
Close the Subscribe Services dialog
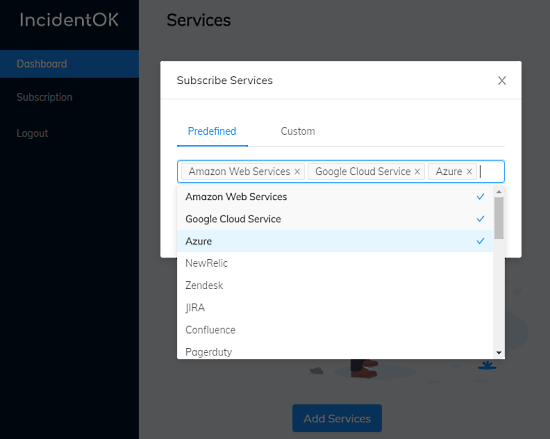(502, 81)
